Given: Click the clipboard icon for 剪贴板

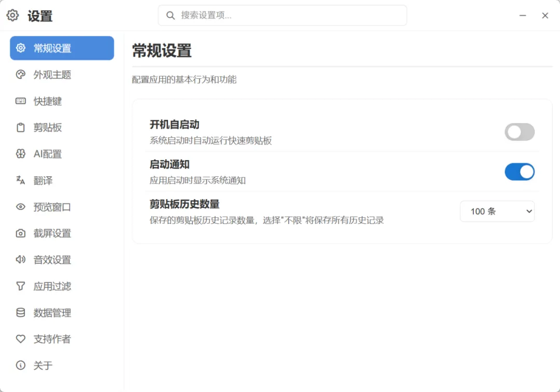Looking at the screenshot, I should [21, 128].
